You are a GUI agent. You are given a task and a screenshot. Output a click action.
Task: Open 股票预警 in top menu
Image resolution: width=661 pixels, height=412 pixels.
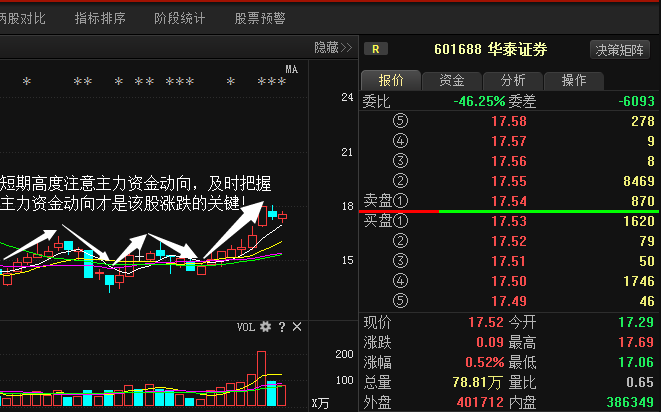click(x=260, y=18)
